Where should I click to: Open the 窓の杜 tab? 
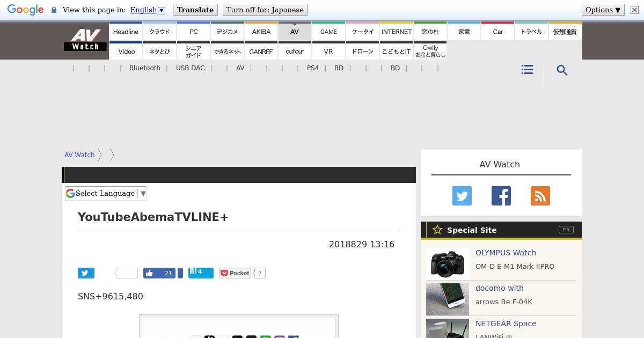pyautogui.click(x=430, y=32)
